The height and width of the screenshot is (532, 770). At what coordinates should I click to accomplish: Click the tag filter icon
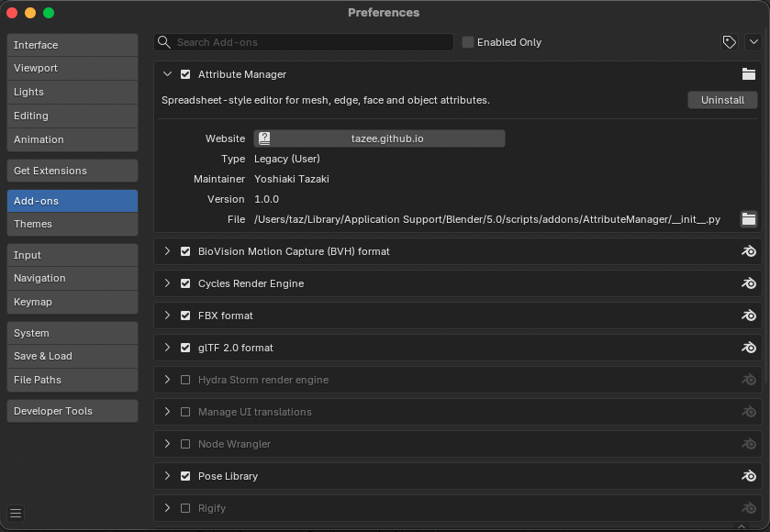(730, 42)
